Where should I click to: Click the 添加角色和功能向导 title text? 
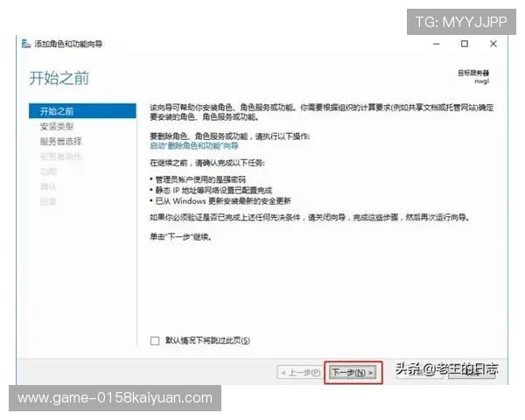pos(68,44)
